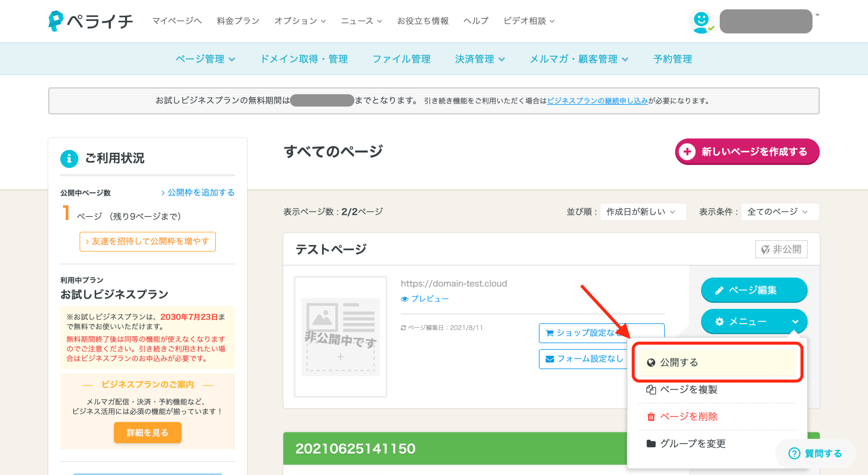The image size is (868, 475).
Task: Open ファイル管理 in navigation bar
Action: click(x=401, y=59)
